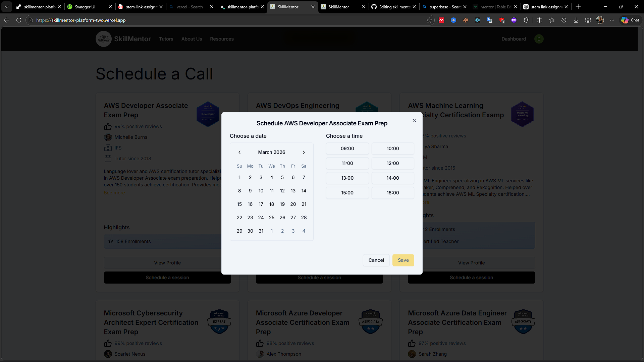Advance calendar to next month

click(x=304, y=153)
